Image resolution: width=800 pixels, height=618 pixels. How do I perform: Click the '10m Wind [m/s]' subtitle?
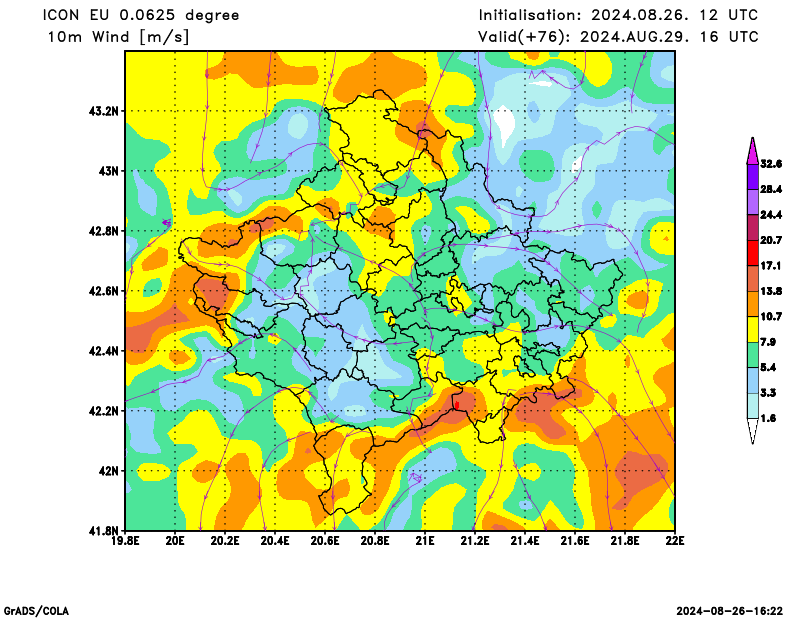coord(118,37)
